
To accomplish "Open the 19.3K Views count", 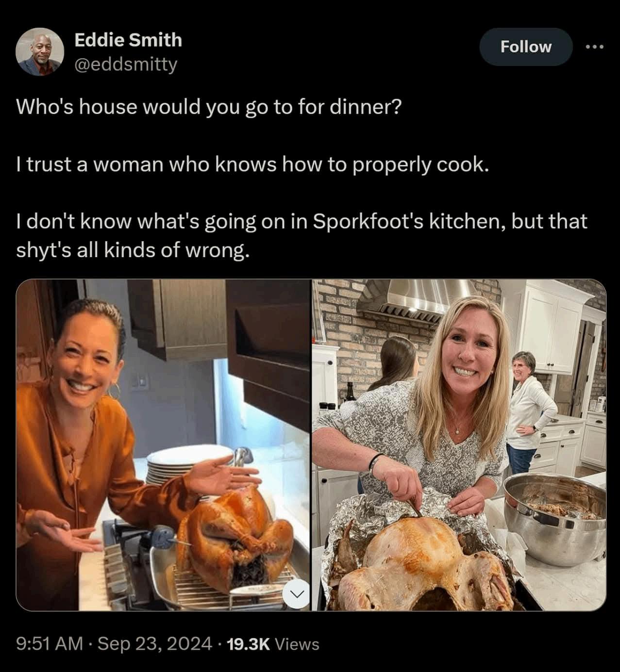I will click(x=273, y=644).
